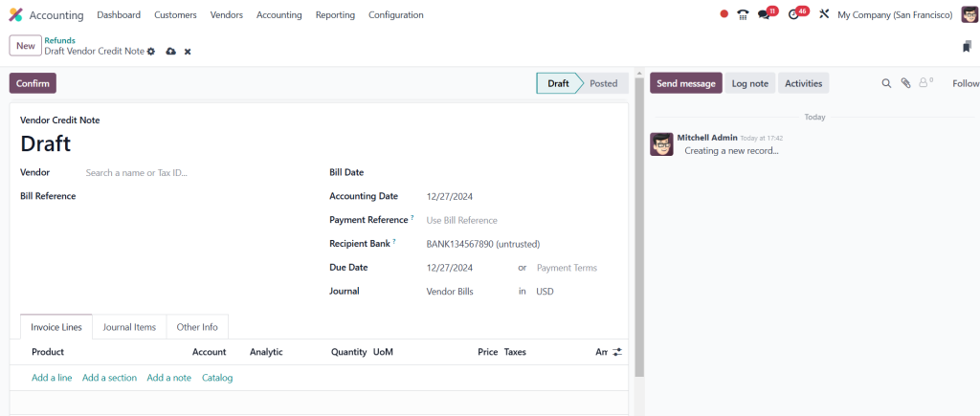This screenshot has width=980, height=416.
Task: Open the Catalog link
Action: coord(217,378)
